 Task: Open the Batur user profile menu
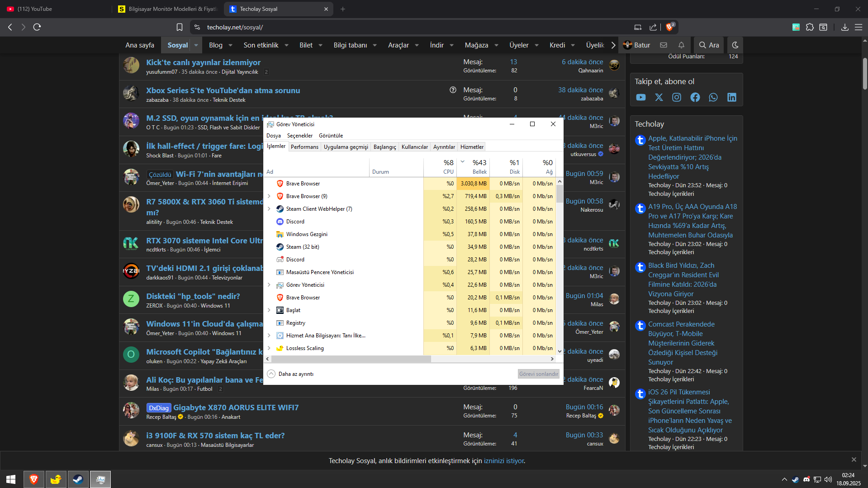[x=636, y=45]
